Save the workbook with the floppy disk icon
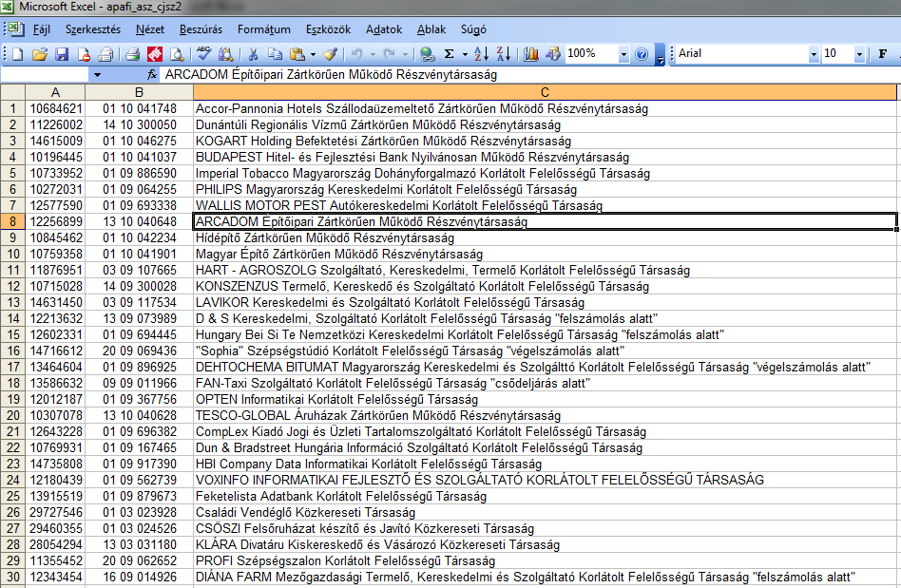 (x=62, y=54)
